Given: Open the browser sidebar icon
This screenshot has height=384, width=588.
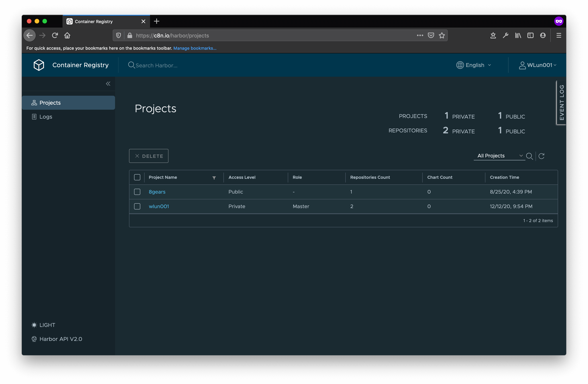Looking at the screenshot, I should click(530, 35).
